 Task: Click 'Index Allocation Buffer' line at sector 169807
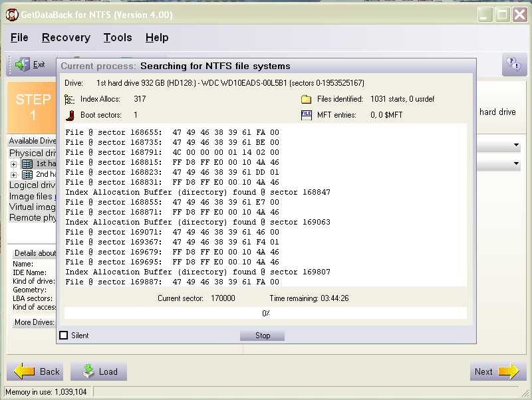tap(198, 272)
